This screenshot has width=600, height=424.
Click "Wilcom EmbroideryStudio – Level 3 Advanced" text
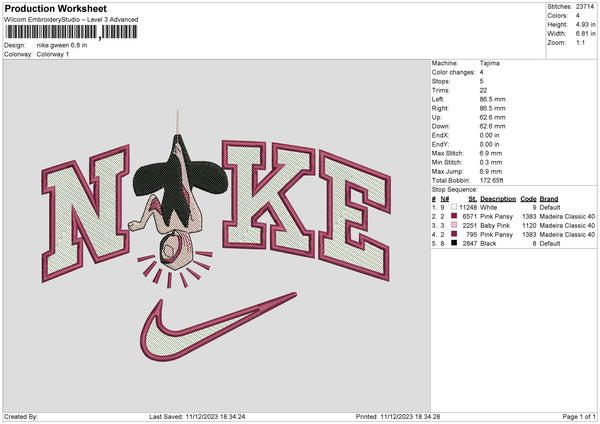click(71, 20)
